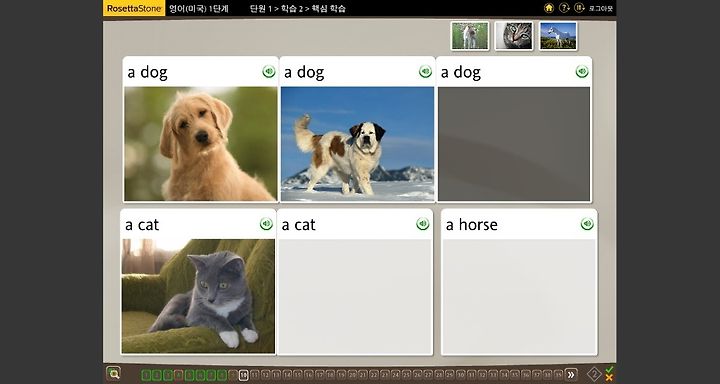Click the orange X incorrect counter

(609, 378)
